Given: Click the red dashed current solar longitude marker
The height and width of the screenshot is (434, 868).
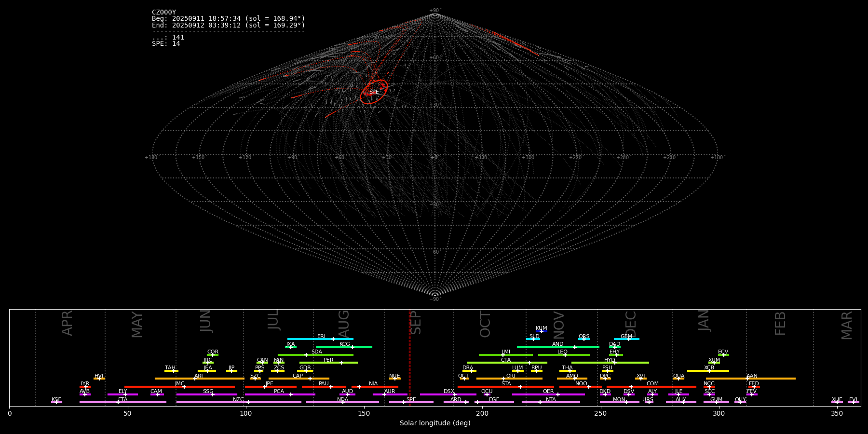Looking at the screenshot, I should coord(409,357).
